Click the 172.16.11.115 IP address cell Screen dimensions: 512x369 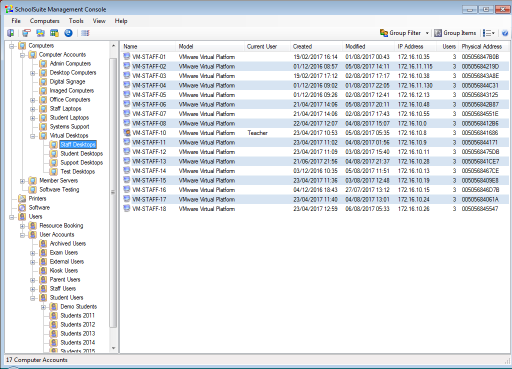[415, 67]
